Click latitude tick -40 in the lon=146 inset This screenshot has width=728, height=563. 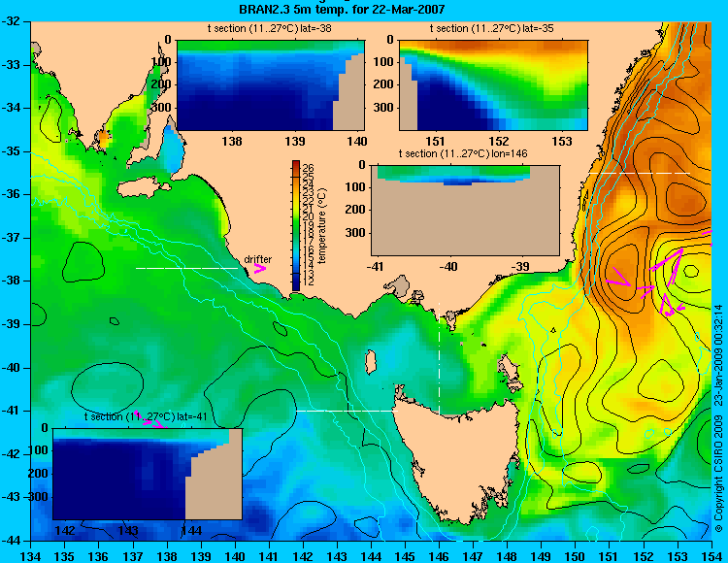448,266
